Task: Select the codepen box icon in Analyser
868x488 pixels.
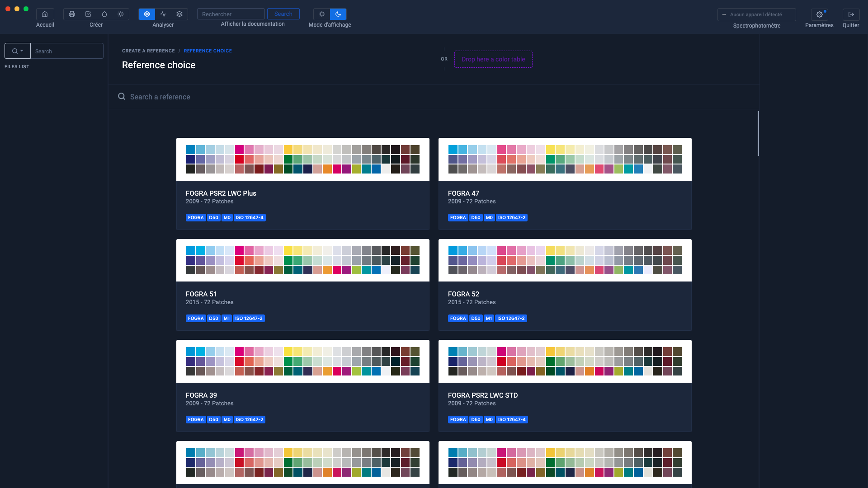Action: (147, 14)
